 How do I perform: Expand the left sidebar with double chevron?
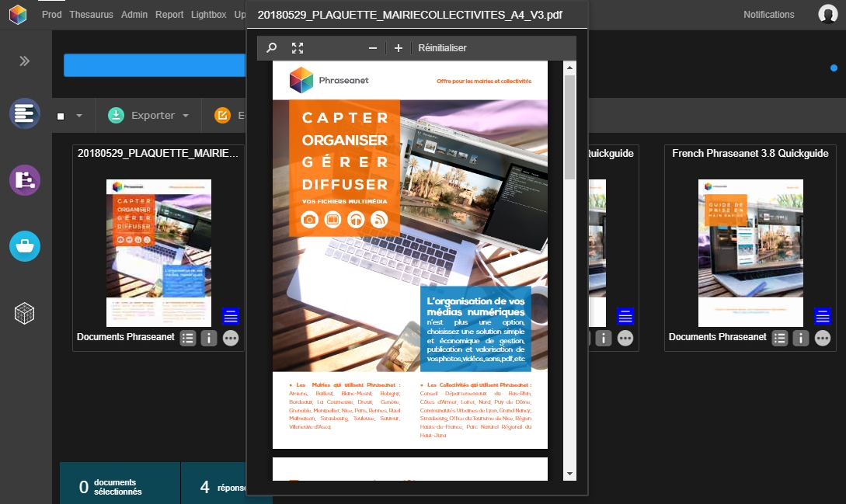pos(24,61)
